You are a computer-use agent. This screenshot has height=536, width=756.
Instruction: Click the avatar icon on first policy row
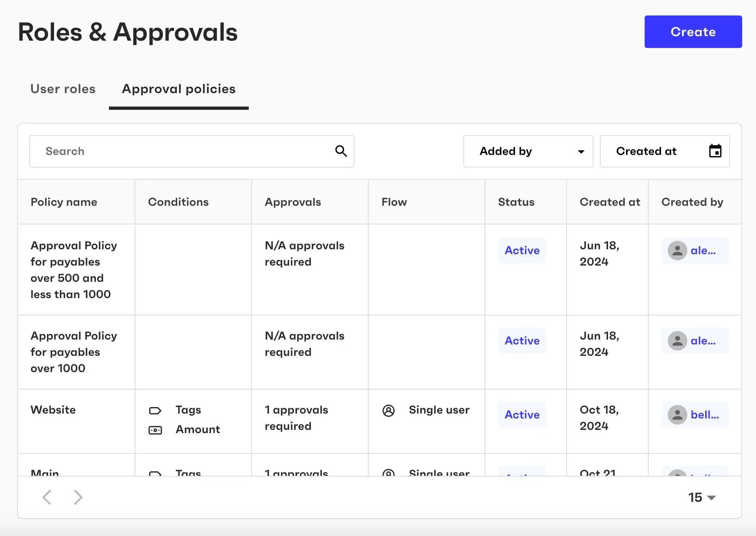678,251
